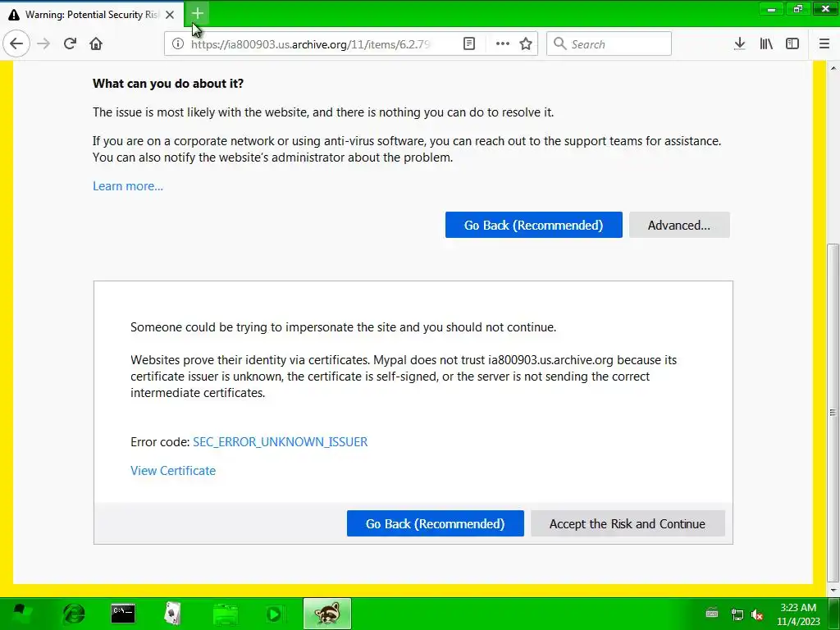Click in the Search input field
The height and width of the screenshot is (630, 840).
[x=609, y=44]
